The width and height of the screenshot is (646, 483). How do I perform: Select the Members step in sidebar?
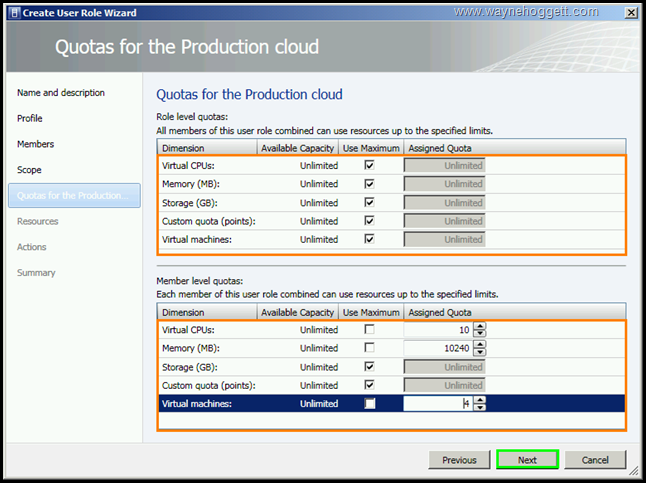click(36, 144)
